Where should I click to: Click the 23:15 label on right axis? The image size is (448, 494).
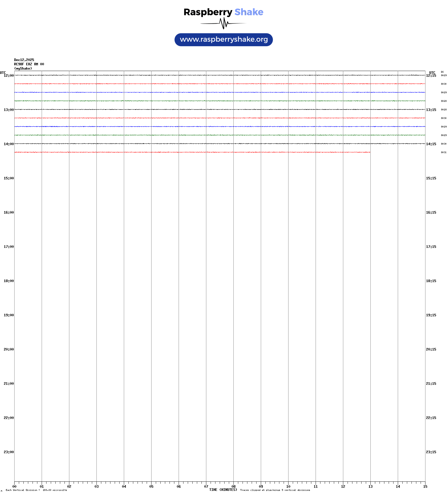[431, 452]
